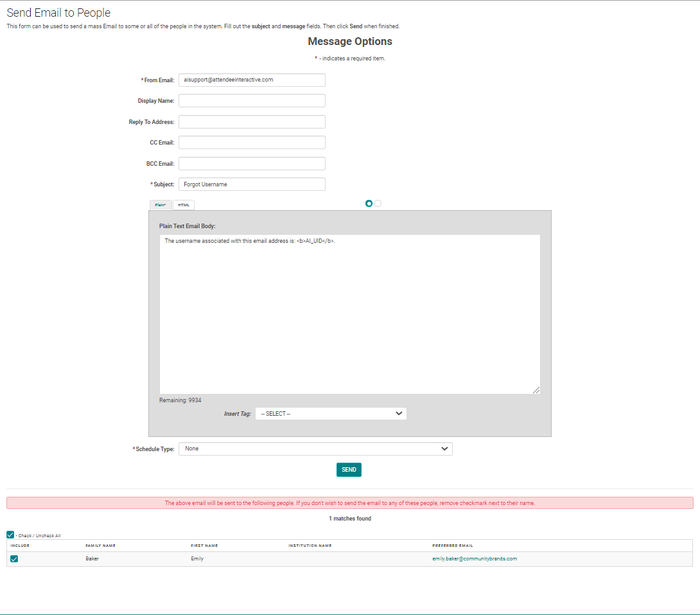This screenshot has height=615, width=700.
Task: Focus the Display Name input
Action: click(252, 101)
